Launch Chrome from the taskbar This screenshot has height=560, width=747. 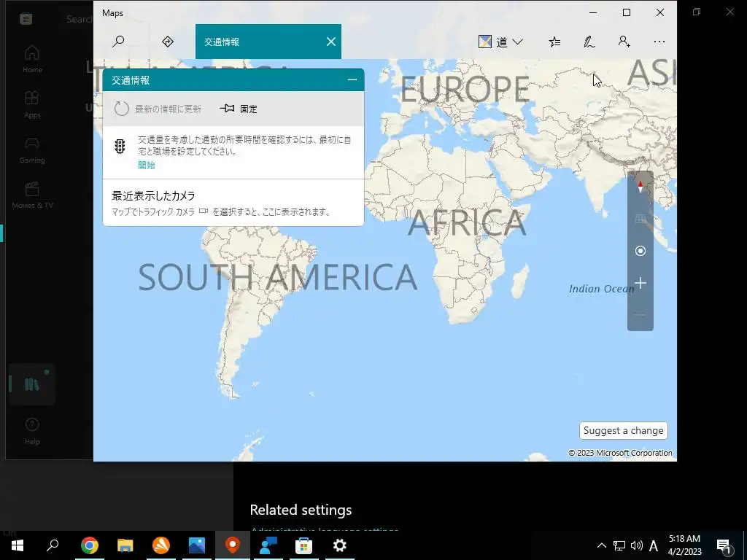pyautogui.click(x=90, y=545)
